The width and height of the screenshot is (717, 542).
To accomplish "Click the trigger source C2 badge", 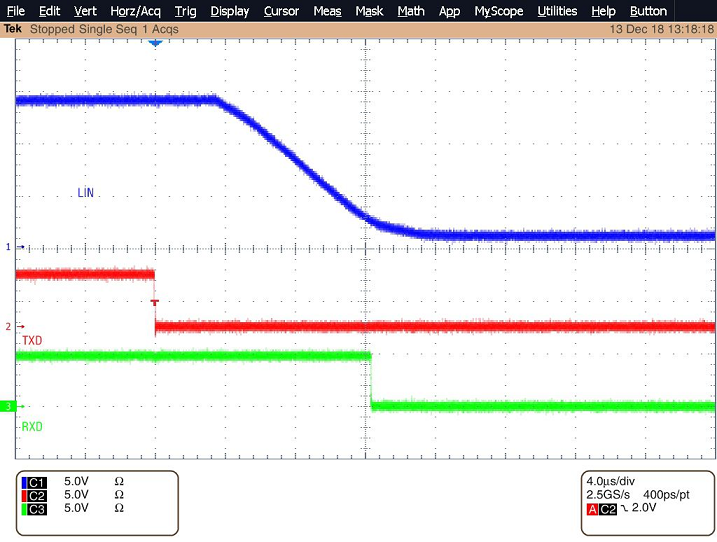I will click(608, 509).
